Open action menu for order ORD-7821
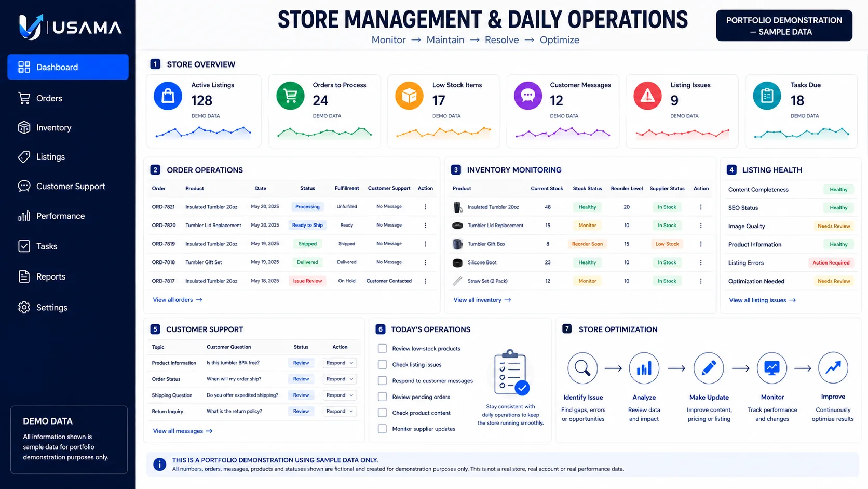The image size is (868, 489). (425, 207)
